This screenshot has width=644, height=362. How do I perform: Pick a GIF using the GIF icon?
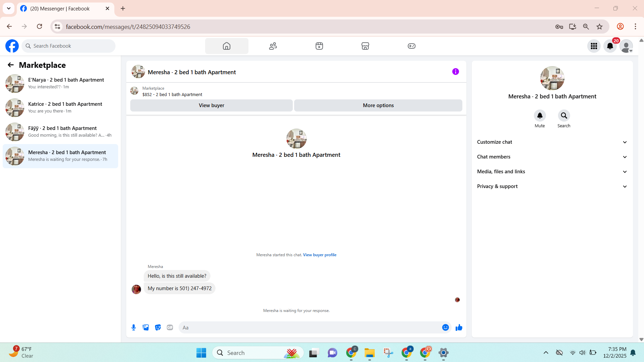click(x=170, y=327)
